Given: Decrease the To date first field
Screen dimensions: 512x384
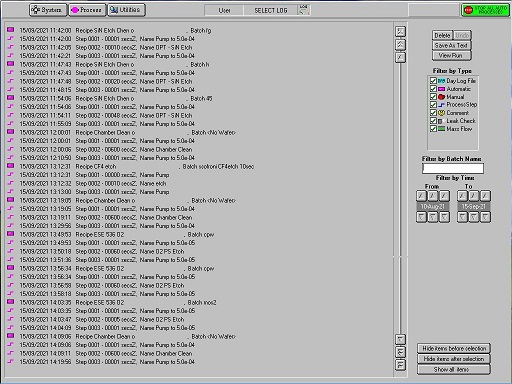Looking at the screenshot, I should (x=462, y=217).
